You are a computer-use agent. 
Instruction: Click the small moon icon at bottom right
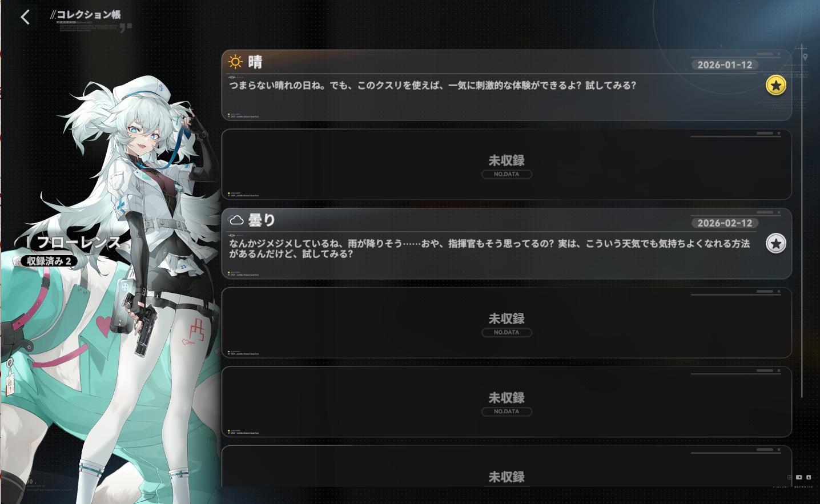coord(809,477)
